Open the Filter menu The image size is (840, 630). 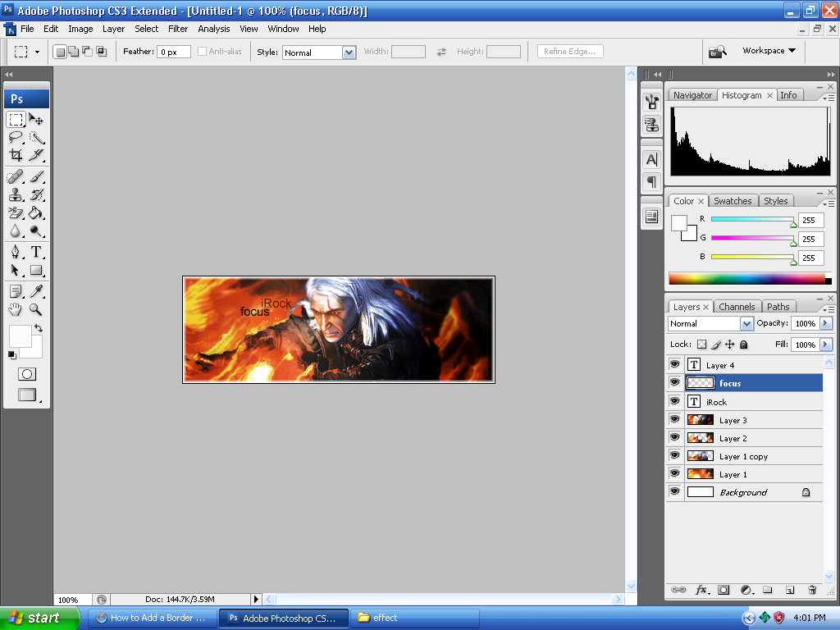pos(178,29)
